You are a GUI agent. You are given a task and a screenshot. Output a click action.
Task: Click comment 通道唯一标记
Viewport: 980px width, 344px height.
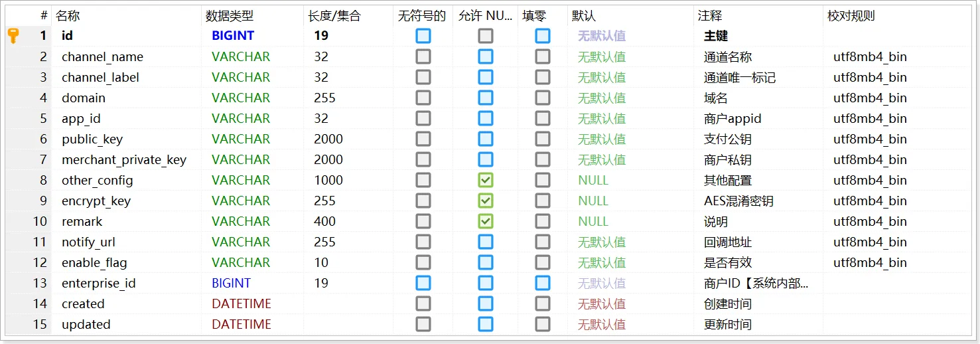click(740, 77)
